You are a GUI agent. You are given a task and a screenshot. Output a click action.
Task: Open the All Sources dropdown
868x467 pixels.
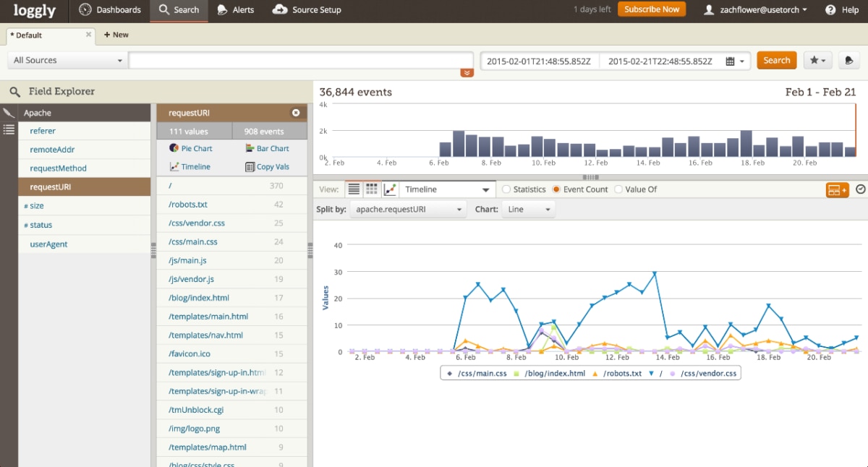pos(65,60)
